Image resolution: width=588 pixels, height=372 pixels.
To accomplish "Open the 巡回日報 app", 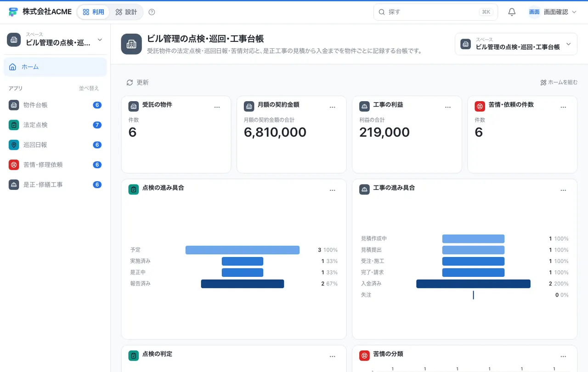I will (x=55, y=144).
